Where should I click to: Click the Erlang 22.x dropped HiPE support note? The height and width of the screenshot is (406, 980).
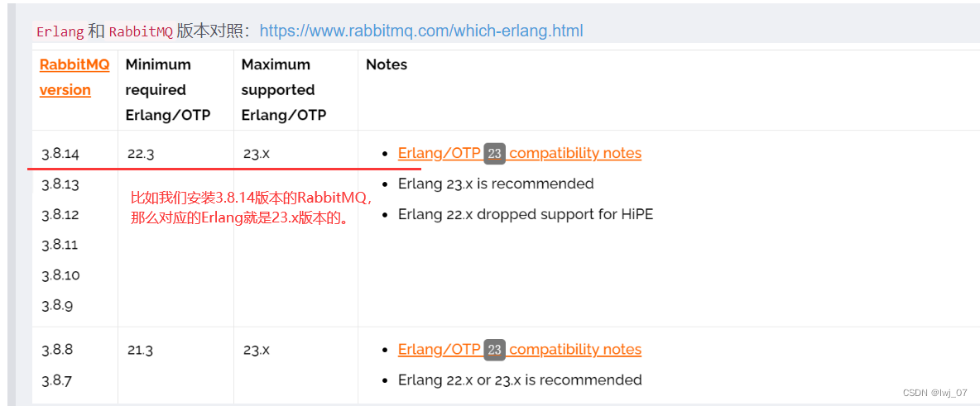point(526,215)
